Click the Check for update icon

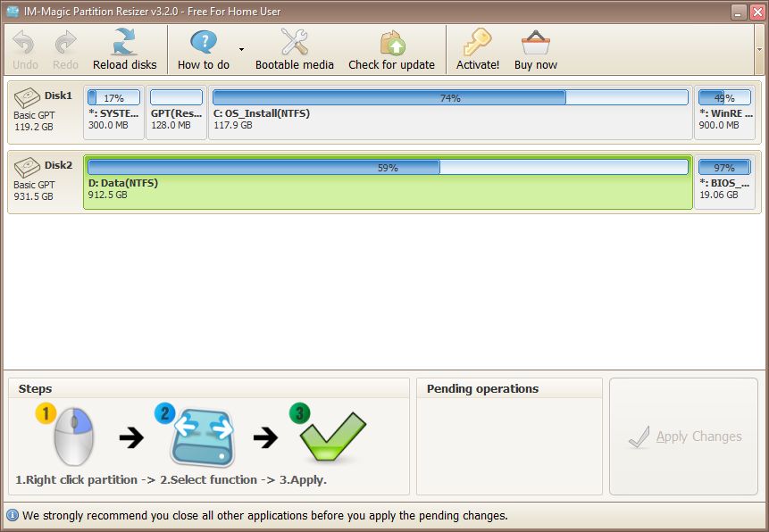point(392,42)
